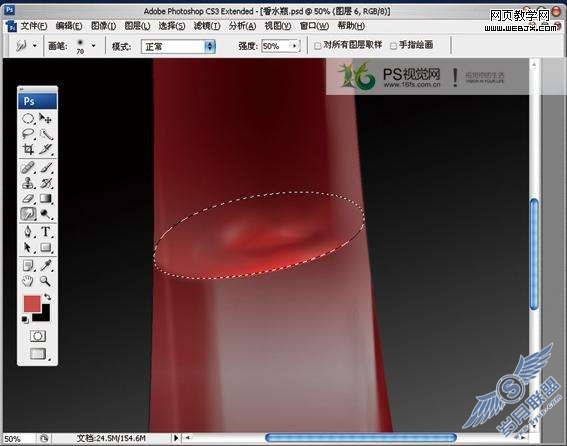
Task: Select the Eyedropper tool
Action: click(x=46, y=266)
